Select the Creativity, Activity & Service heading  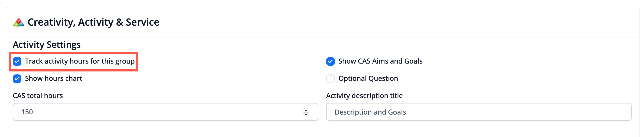coord(93,22)
